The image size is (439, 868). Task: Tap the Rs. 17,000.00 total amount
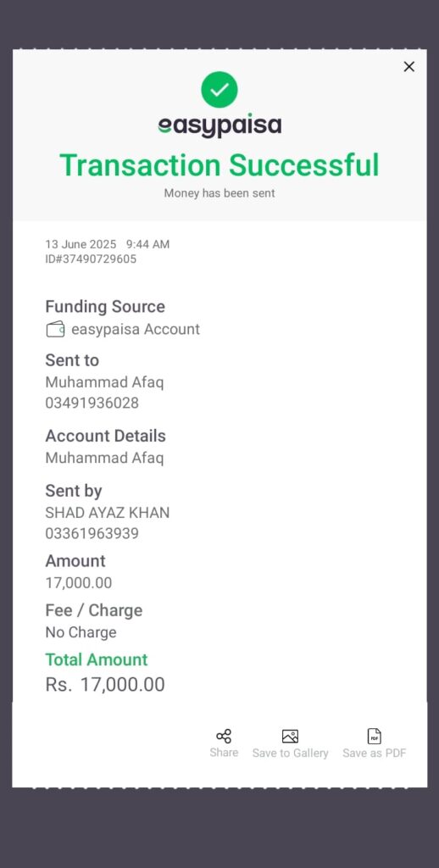(105, 685)
